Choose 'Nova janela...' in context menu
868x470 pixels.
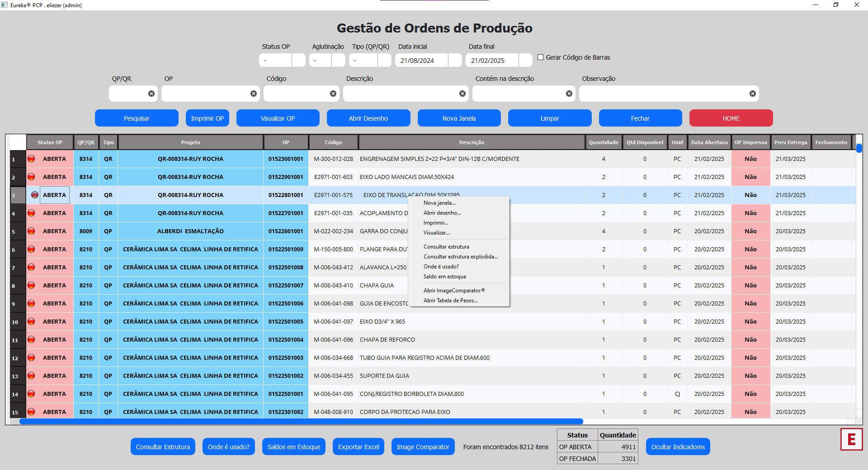459,203
